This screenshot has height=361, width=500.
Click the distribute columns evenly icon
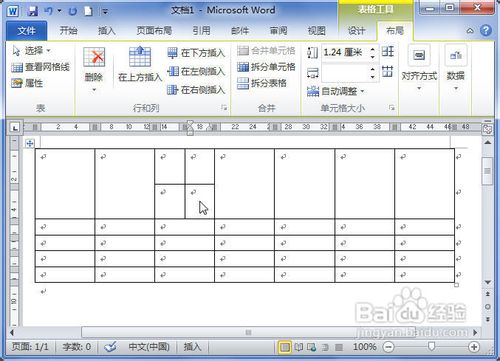coord(388,71)
